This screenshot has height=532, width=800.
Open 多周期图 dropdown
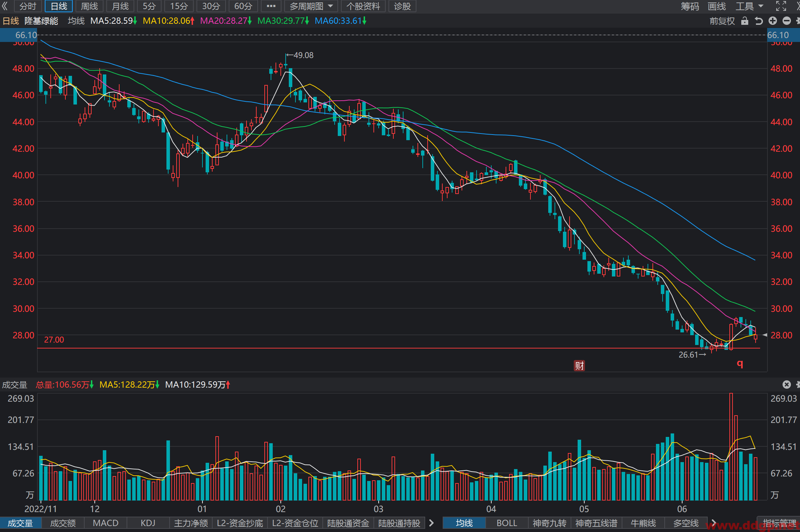click(x=311, y=6)
